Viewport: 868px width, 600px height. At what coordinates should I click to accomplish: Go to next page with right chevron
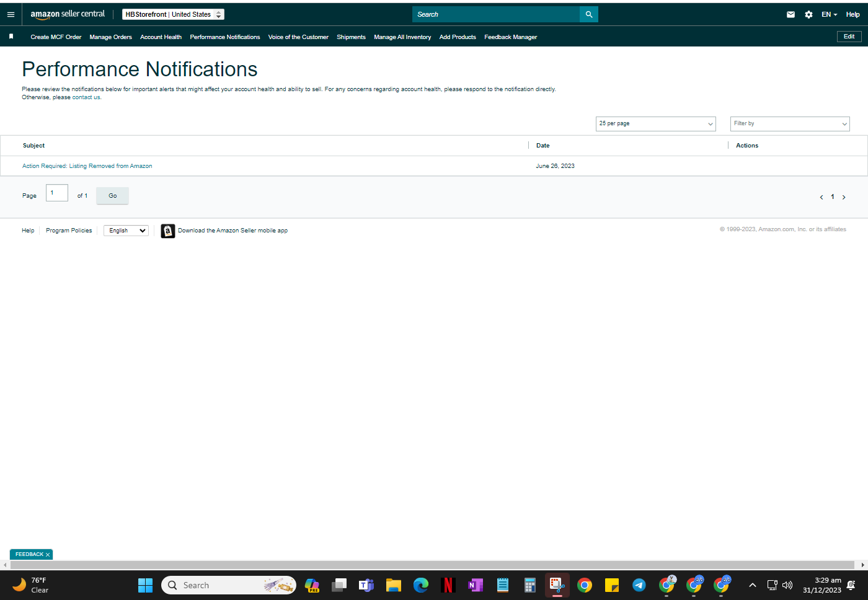tap(844, 197)
